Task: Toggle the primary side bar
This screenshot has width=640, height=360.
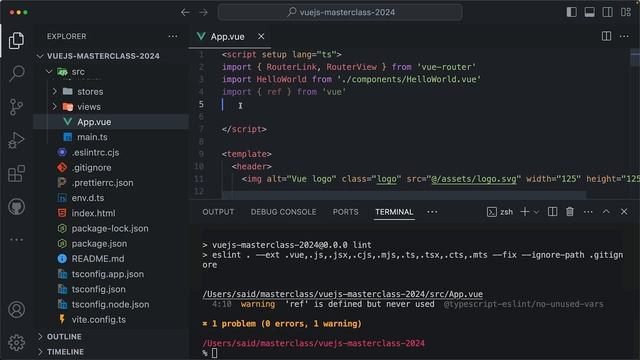Action: pos(571,12)
